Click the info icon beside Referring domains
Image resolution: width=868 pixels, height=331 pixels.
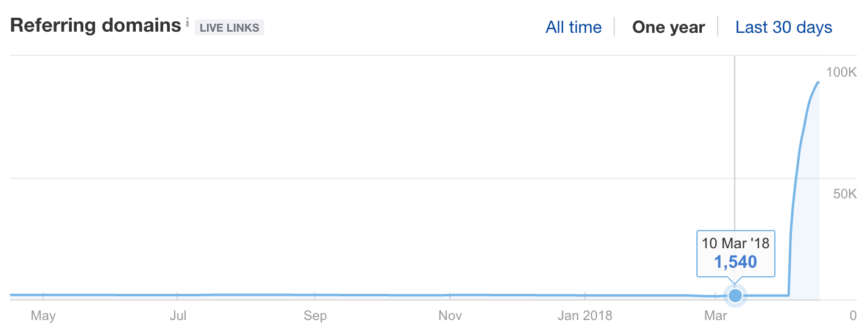coord(187,23)
